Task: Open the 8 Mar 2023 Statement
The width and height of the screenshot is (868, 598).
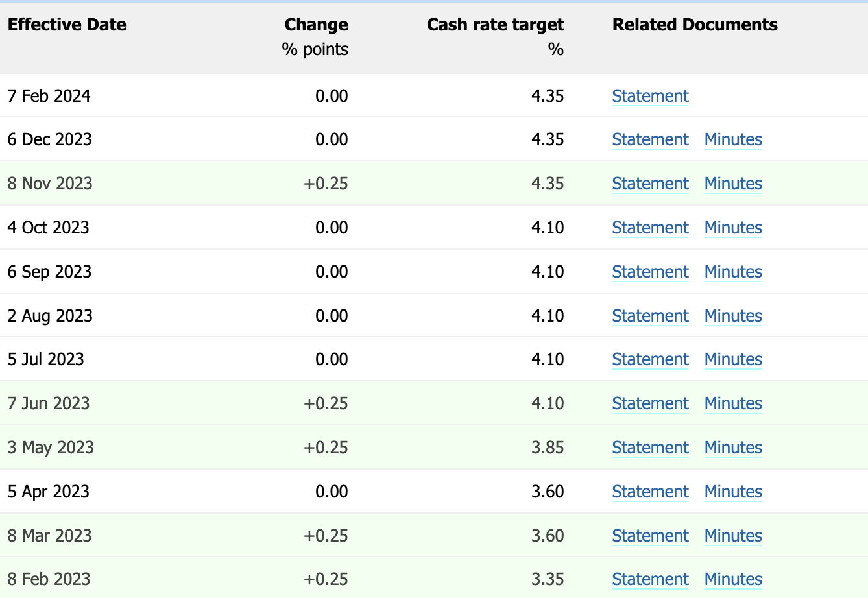Action: 650,536
